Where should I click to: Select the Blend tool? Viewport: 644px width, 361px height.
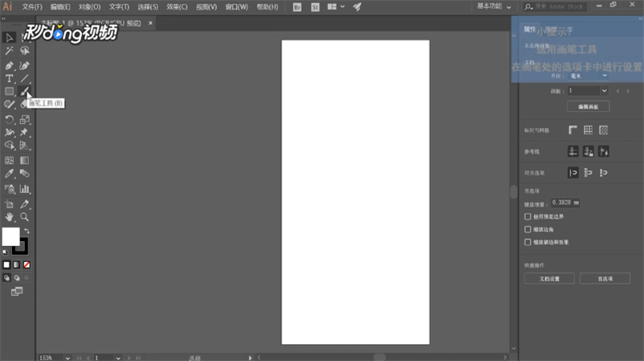coord(25,174)
